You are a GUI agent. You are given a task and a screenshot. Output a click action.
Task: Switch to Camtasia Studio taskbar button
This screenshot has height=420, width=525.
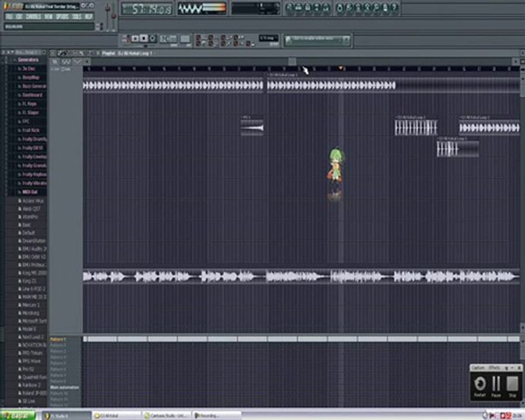167,416
